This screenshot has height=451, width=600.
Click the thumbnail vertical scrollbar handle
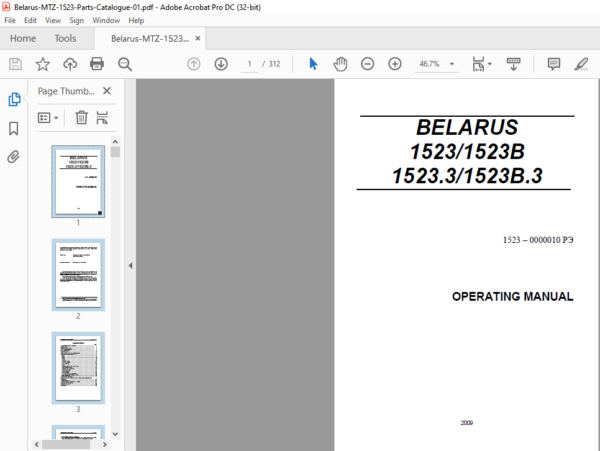[115, 152]
